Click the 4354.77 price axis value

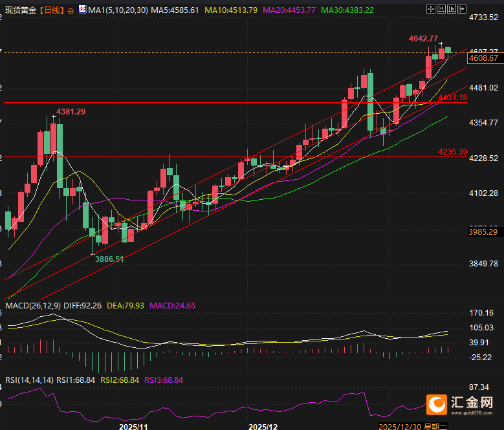pos(483,123)
